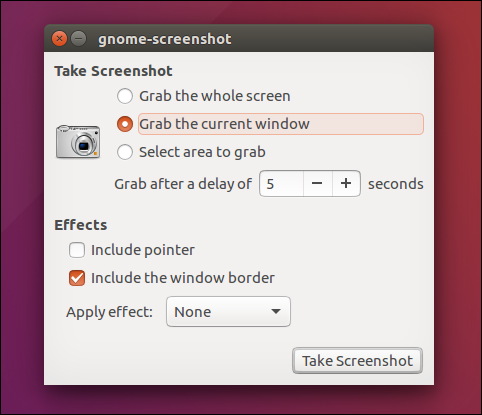The image size is (482, 415).
Task: Focus the delay seconds number field
Action: click(282, 183)
